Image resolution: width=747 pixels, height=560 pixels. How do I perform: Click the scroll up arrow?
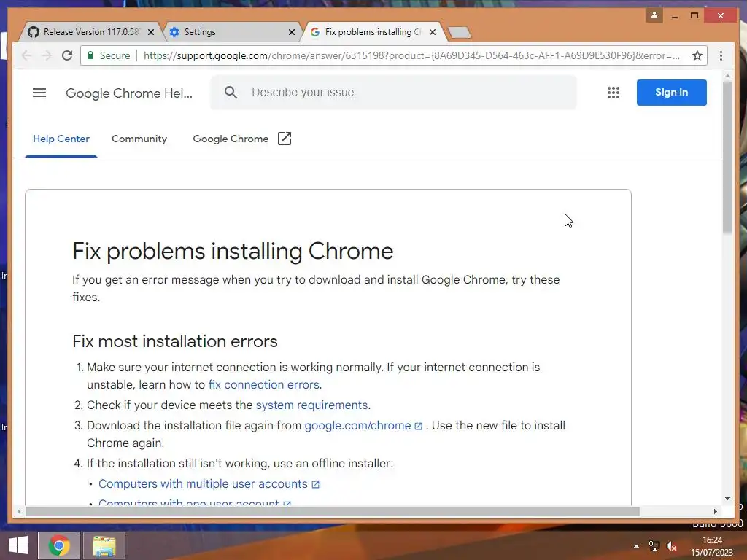(x=727, y=75)
